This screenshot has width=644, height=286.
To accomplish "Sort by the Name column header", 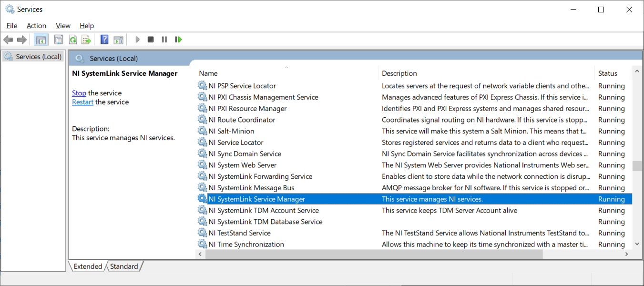I will (x=208, y=73).
